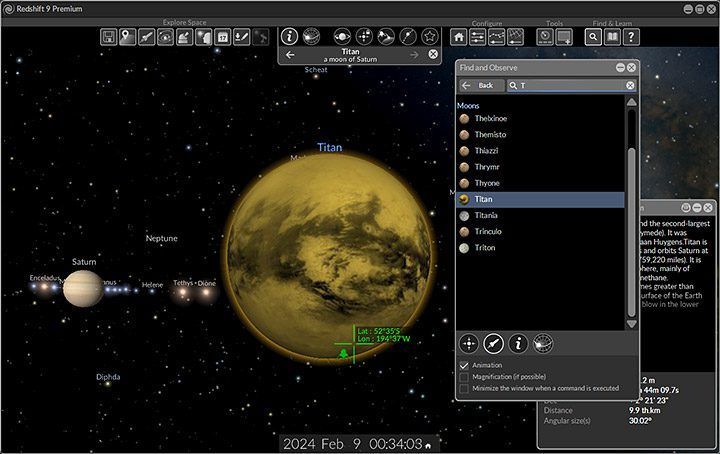Viewport: 720px width, 454px height.
Task: Click the save (floppy disk) toolbar icon
Action: (108, 37)
